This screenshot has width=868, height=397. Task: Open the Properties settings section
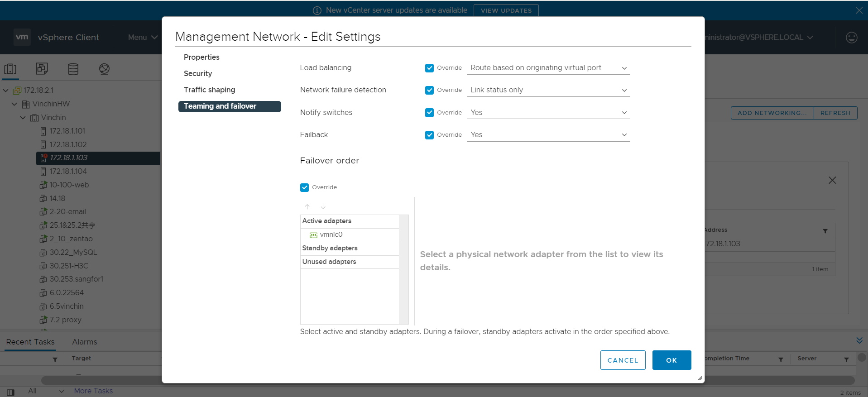pos(201,57)
